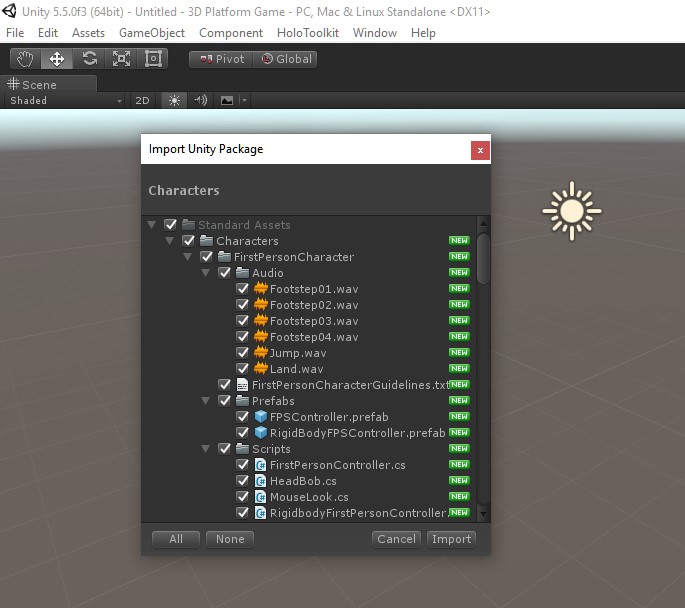Close the Import Unity Package dialog

(x=480, y=150)
